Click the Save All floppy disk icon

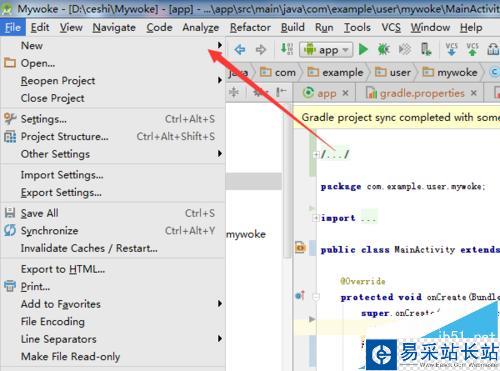10,213
